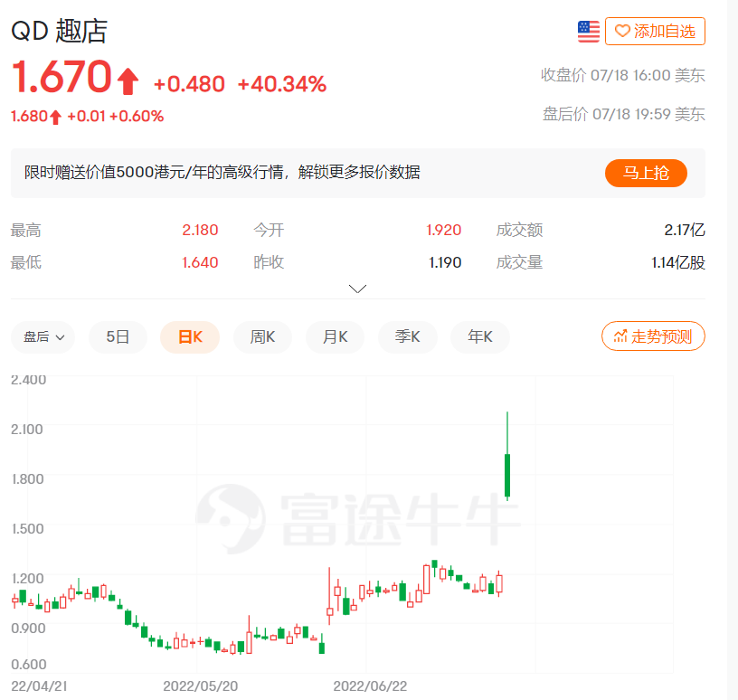The height and width of the screenshot is (700, 738).
Task: Click the heart icon in 添加自选
Action: 622,32
